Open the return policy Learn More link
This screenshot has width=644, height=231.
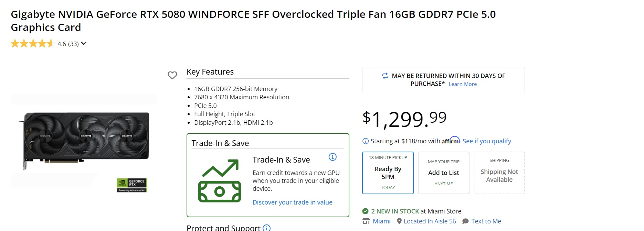click(x=463, y=84)
